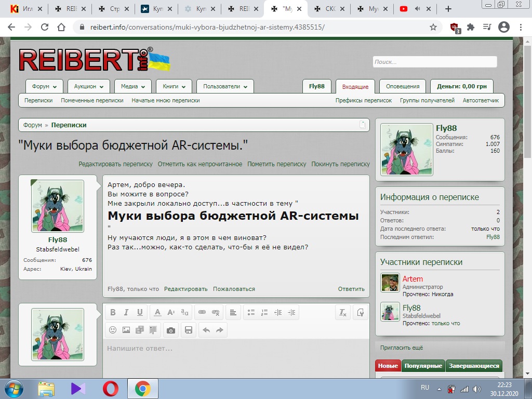This screenshot has width=532, height=399.
Task: Open the text color picker in the editor
Action: click(157, 312)
